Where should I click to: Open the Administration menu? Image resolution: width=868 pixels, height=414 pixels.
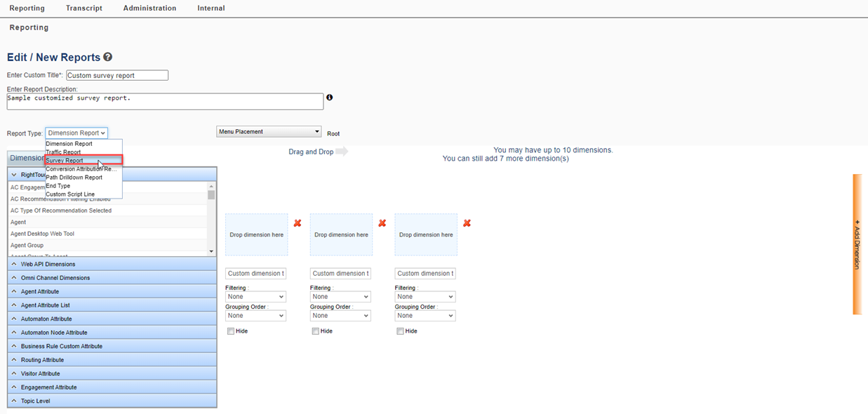(x=149, y=8)
